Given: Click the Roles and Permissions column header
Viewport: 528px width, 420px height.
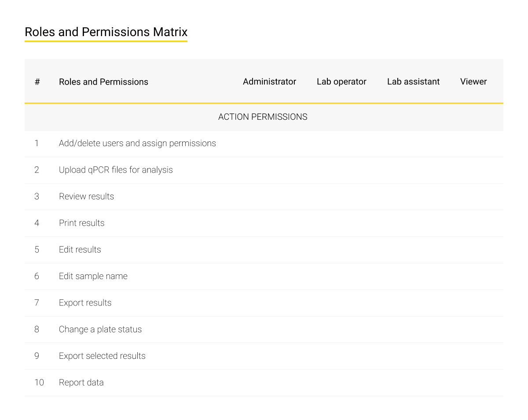Looking at the screenshot, I should pyautogui.click(x=103, y=82).
